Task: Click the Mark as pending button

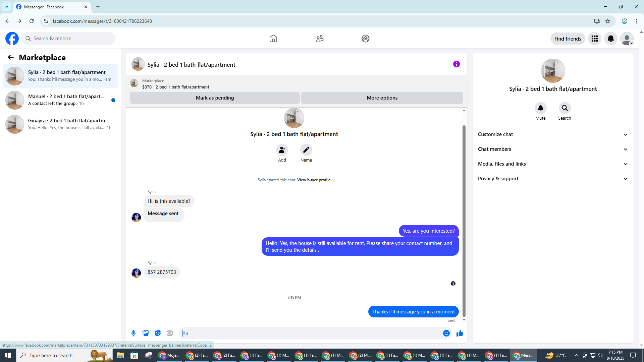Action: (x=215, y=98)
